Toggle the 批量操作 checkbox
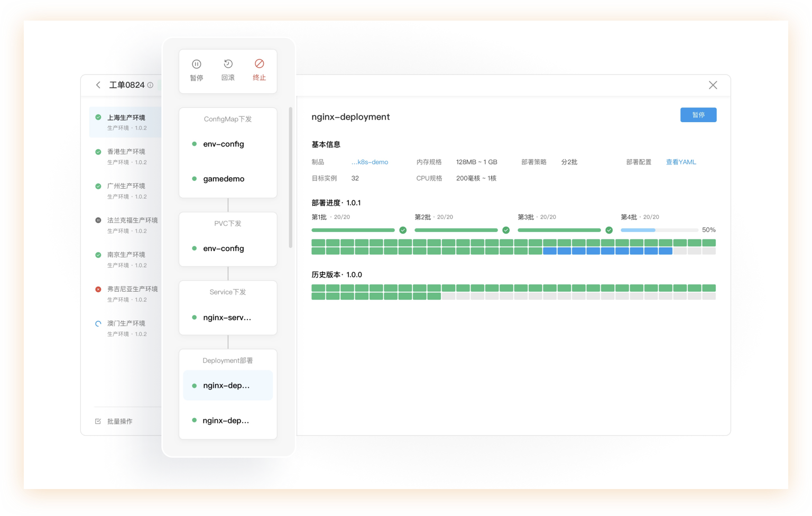Screen dimensions: 812x516 tap(98, 421)
